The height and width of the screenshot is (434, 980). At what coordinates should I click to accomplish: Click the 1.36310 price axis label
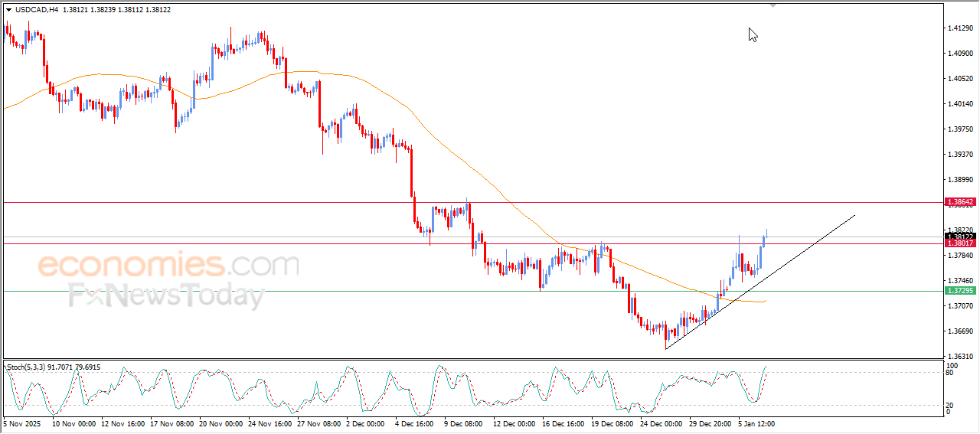960,357
